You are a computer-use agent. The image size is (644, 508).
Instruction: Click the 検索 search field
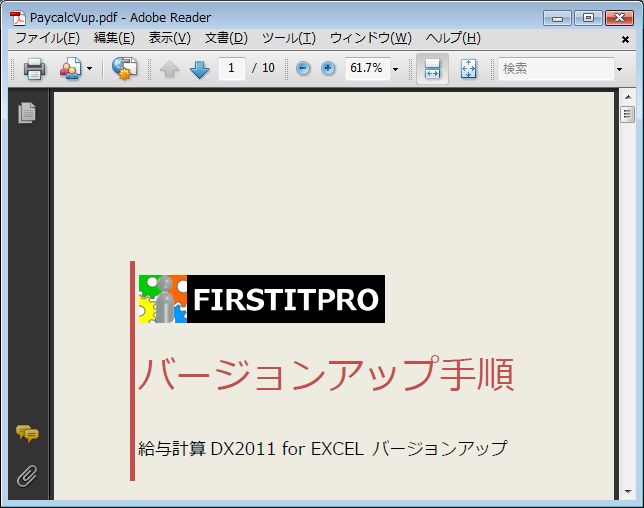point(556,69)
